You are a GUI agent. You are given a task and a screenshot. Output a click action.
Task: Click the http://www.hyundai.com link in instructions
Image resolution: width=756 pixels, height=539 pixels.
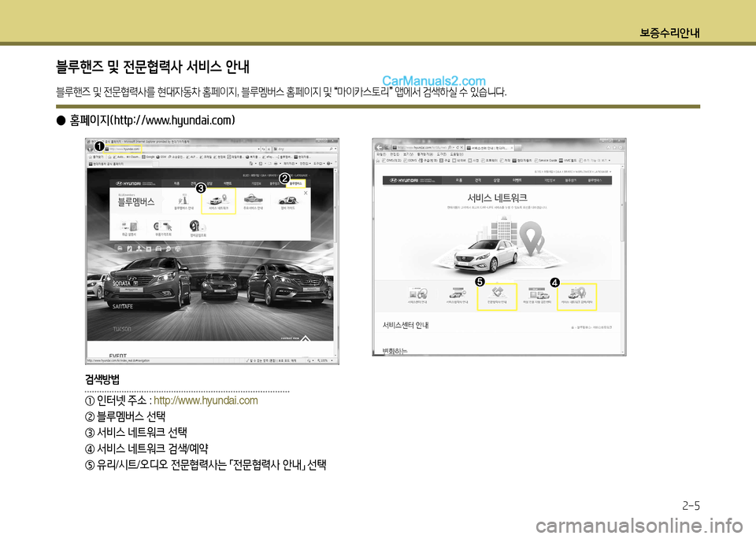[x=206, y=401]
